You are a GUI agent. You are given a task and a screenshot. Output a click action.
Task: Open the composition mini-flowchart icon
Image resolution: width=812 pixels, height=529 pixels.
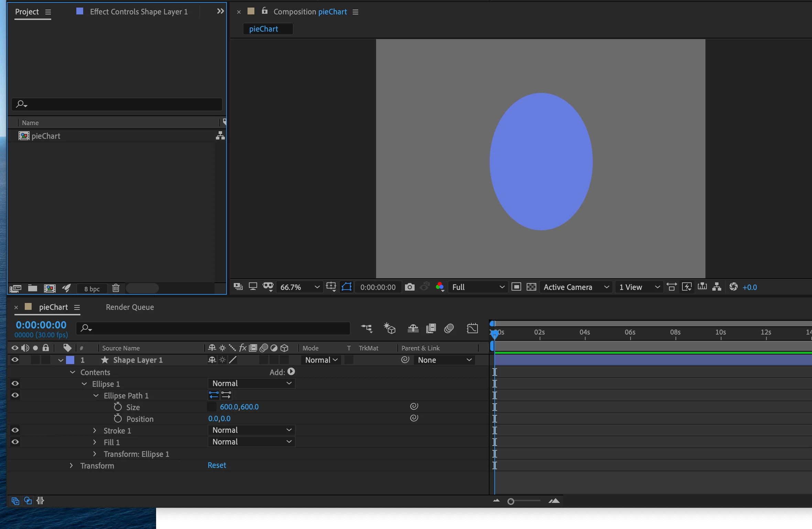(367, 329)
